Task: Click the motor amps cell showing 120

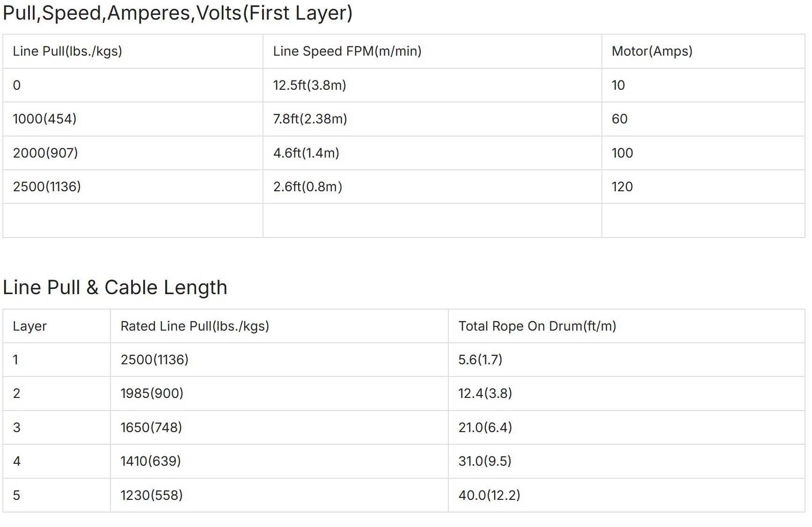Action: coord(622,187)
